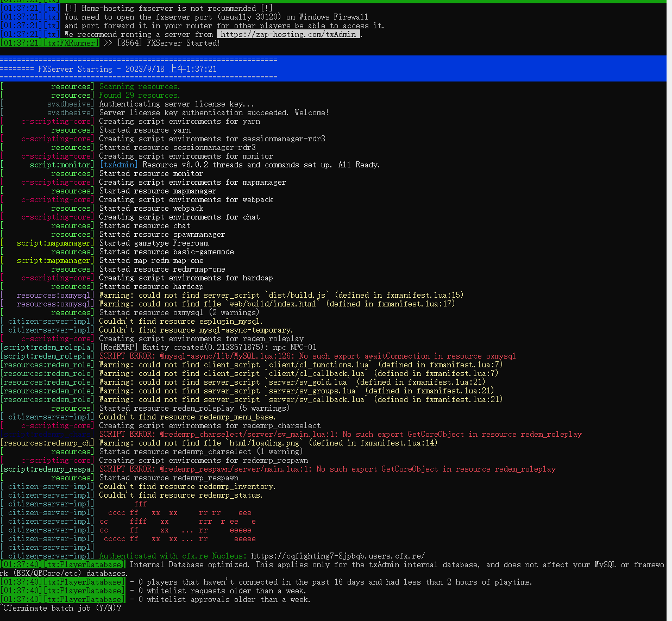Click the 'script:monitor' source tag

click(61, 165)
